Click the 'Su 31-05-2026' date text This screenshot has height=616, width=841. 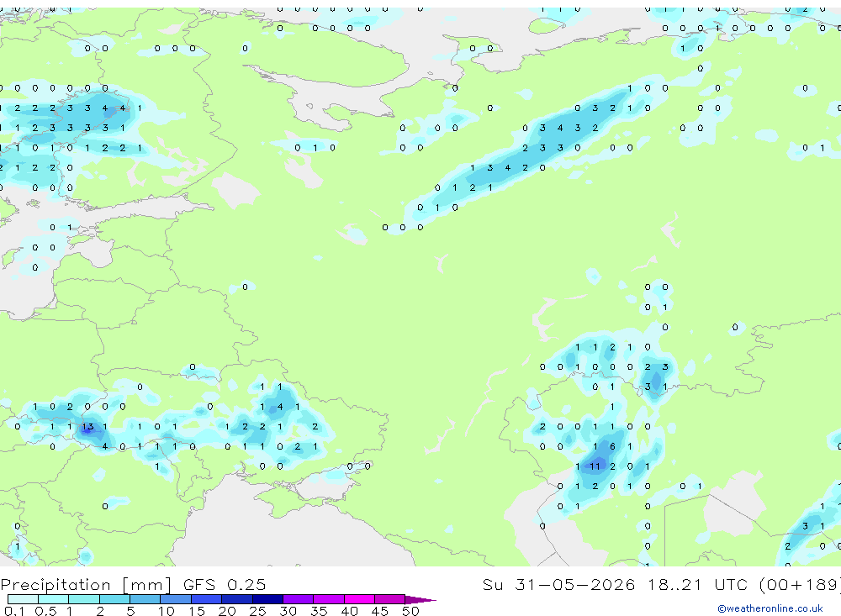pyautogui.click(x=558, y=584)
